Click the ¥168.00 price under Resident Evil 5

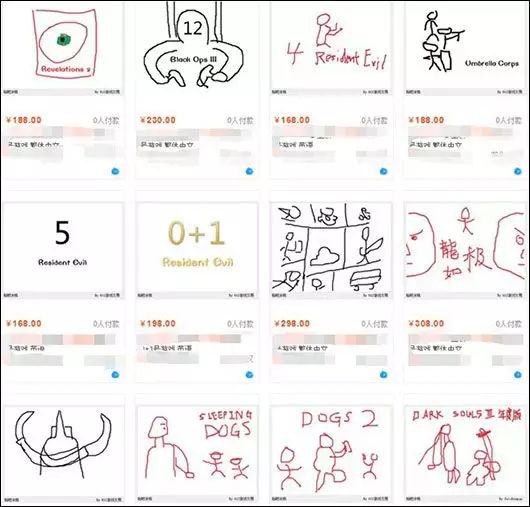[x=24, y=323]
